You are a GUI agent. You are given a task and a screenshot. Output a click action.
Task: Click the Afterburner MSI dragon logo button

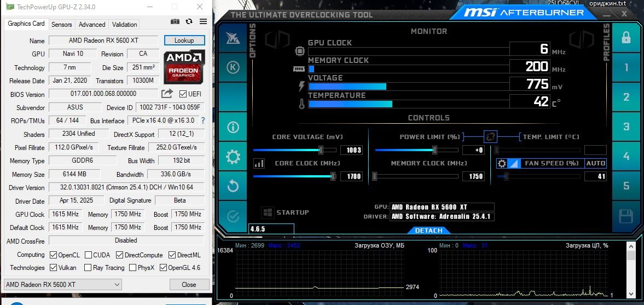tap(233, 38)
